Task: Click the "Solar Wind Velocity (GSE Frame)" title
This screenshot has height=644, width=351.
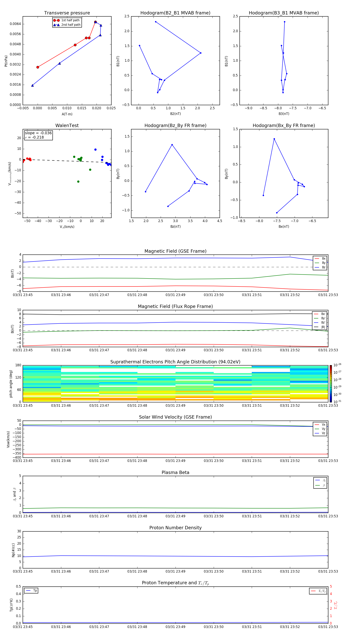Action: tap(175, 417)
